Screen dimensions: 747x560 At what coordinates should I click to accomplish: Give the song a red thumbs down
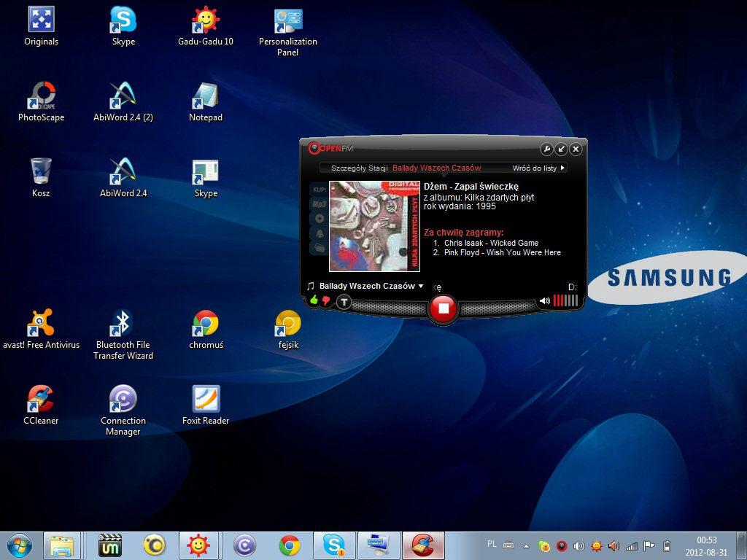(326, 300)
